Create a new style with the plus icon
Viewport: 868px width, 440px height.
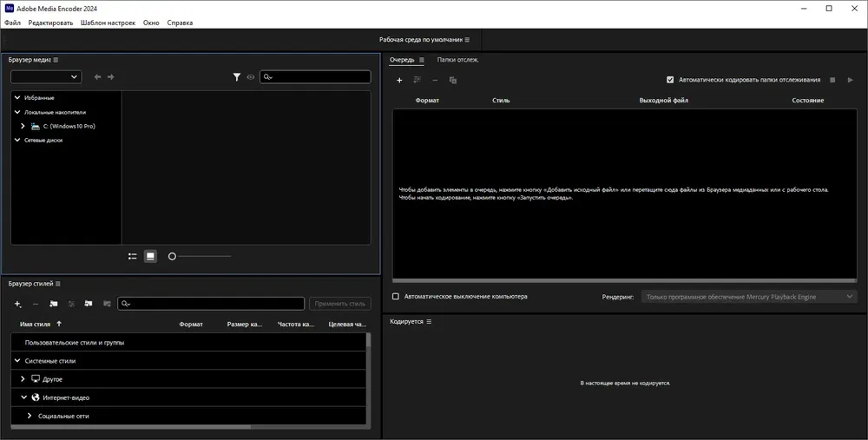tap(17, 304)
